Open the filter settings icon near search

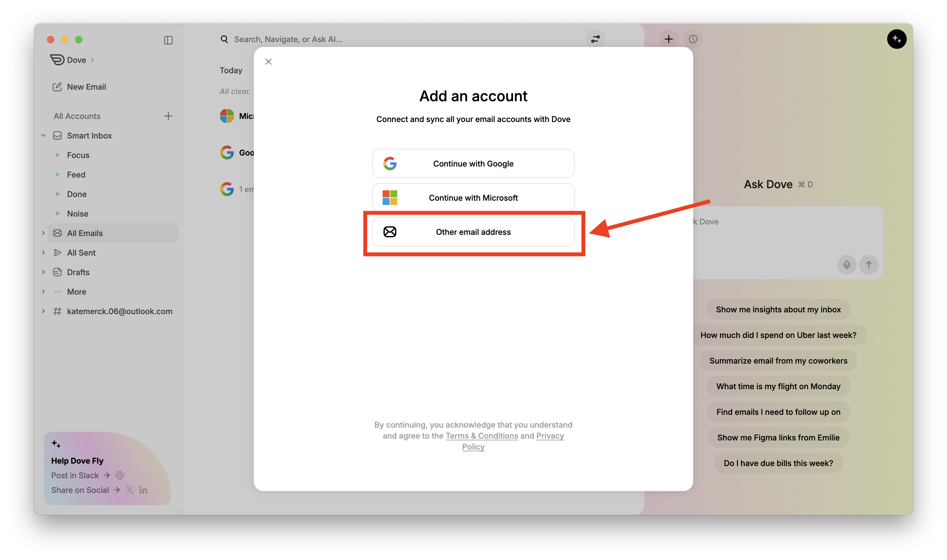(x=595, y=39)
